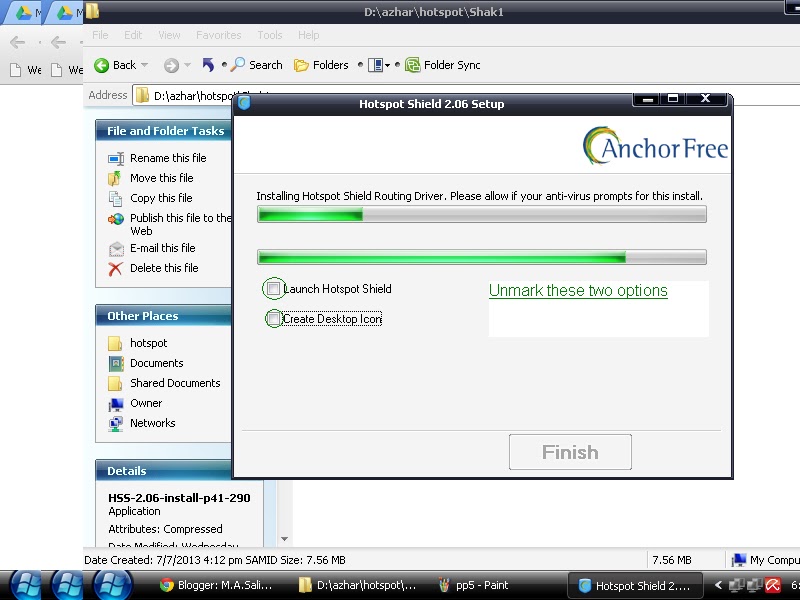Click Publish this file to the Web
The image size is (800, 600).
pos(181,224)
